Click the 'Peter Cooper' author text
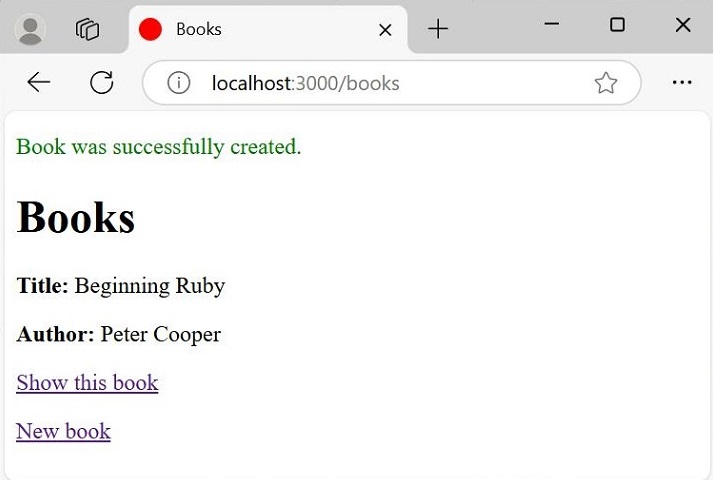This screenshot has height=480, width=713. click(160, 334)
